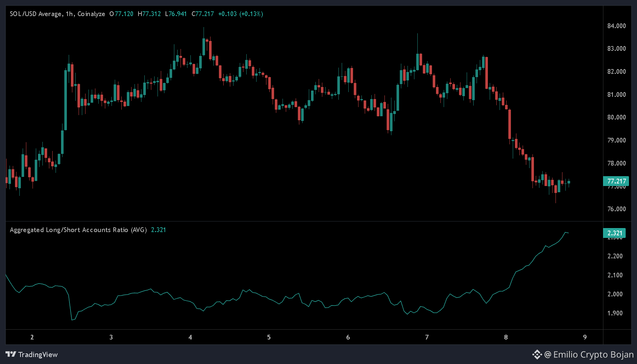The width and height of the screenshot is (637, 364).
Task: Click the 79.000 price axis label
Action: click(x=617, y=140)
